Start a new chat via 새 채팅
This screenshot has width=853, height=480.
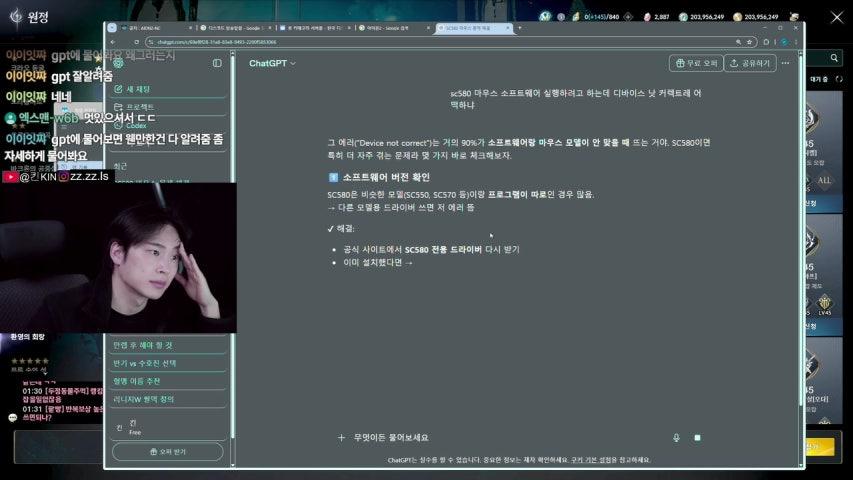click(x=169, y=89)
